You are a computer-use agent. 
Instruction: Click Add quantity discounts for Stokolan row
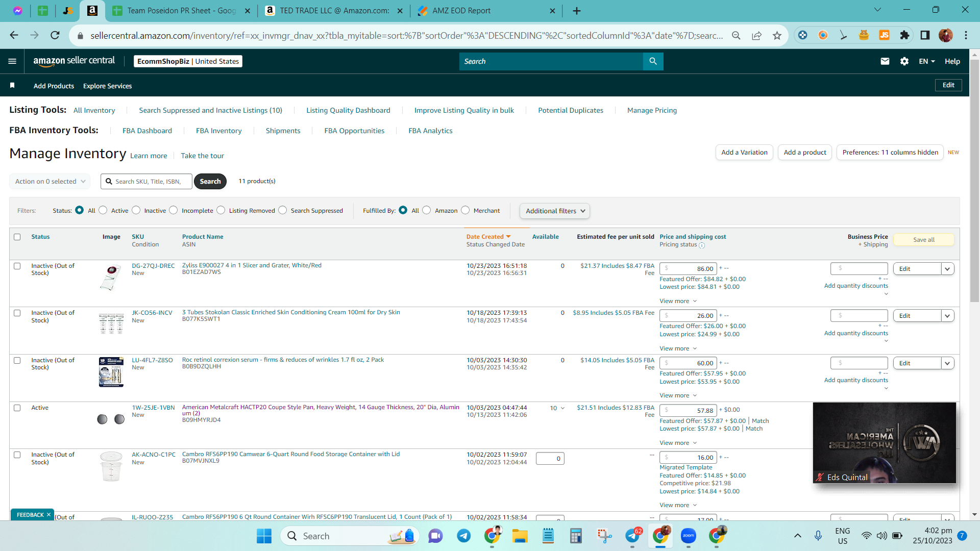[x=856, y=333]
